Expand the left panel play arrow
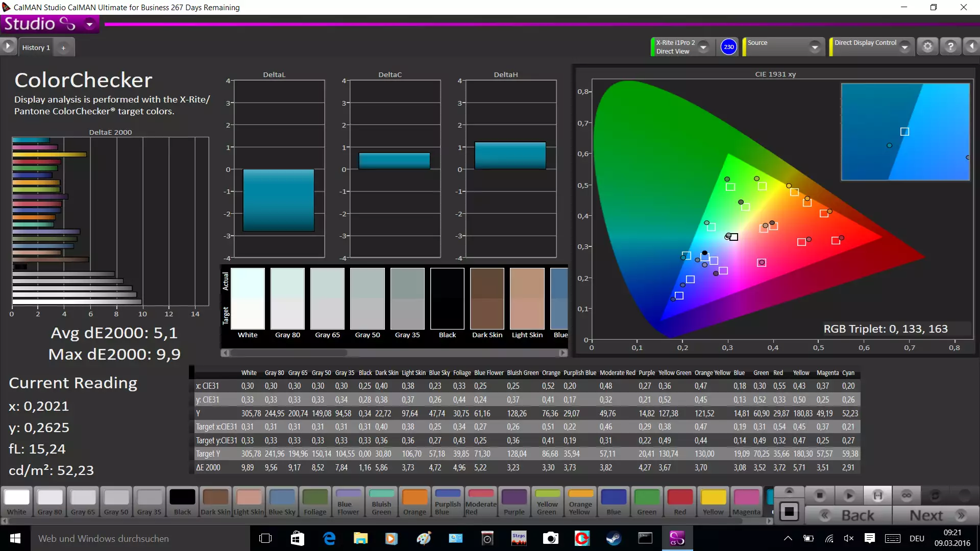980x551 pixels. tap(8, 46)
